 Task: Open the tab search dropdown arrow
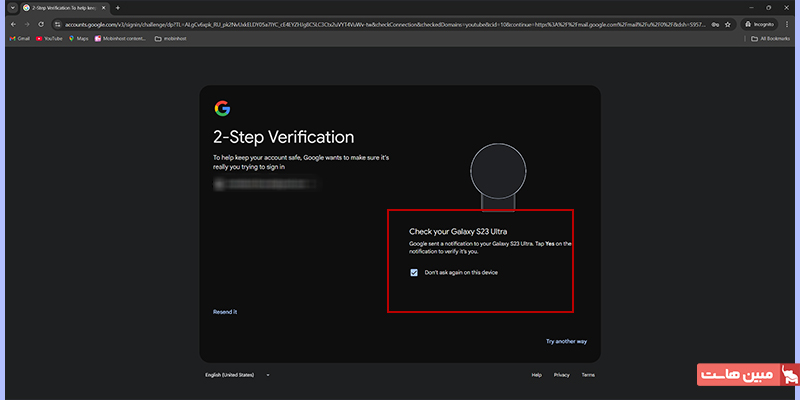[x=13, y=8]
